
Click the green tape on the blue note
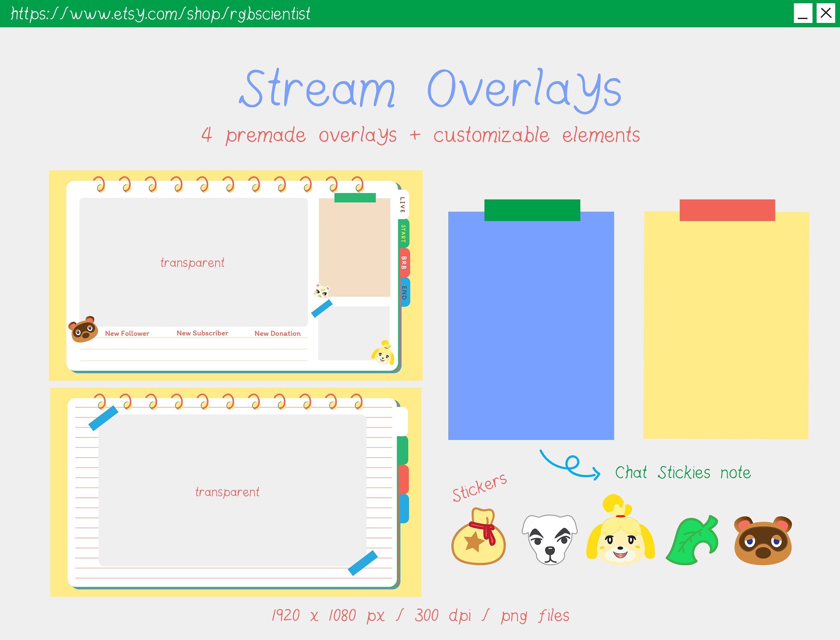point(532,210)
